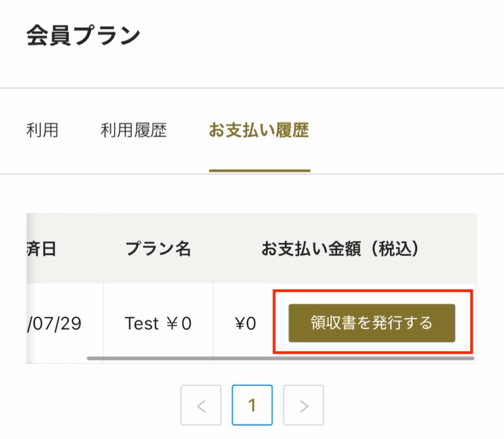Go to the previous page arrow
Viewport: 504px width, 439px height.
point(201,405)
